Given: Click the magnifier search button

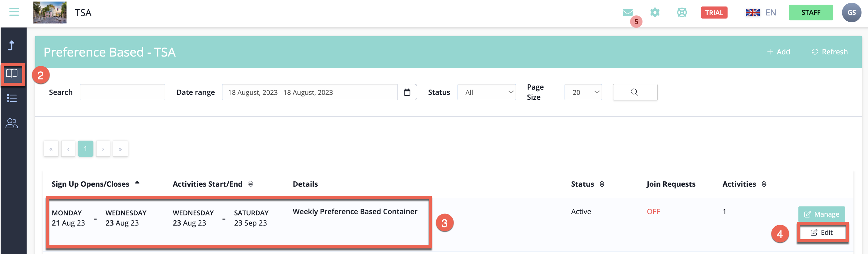Looking at the screenshot, I should point(634,92).
